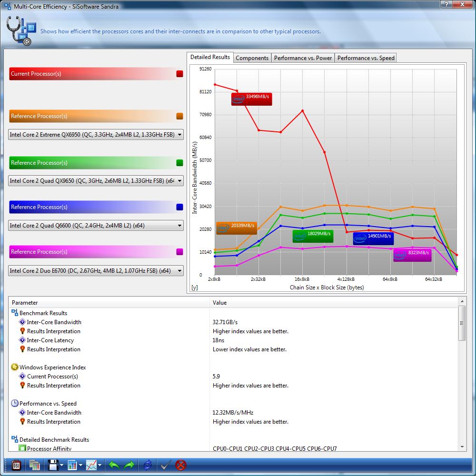476x476 pixels.
Task: Click the window icon in title bar
Action: pyautogui.click(x=8, y=6)
